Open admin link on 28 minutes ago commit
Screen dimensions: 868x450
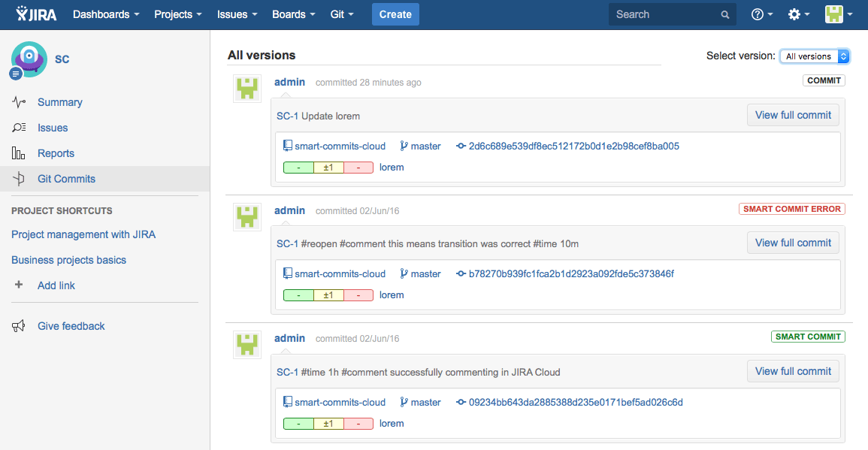[x=289, y=82]
